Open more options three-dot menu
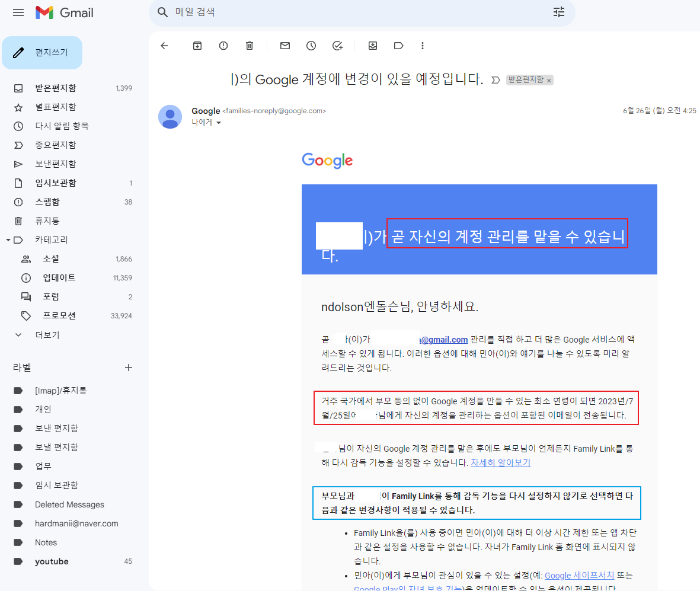Screen dimensions: 700x591 click(423, 46)
